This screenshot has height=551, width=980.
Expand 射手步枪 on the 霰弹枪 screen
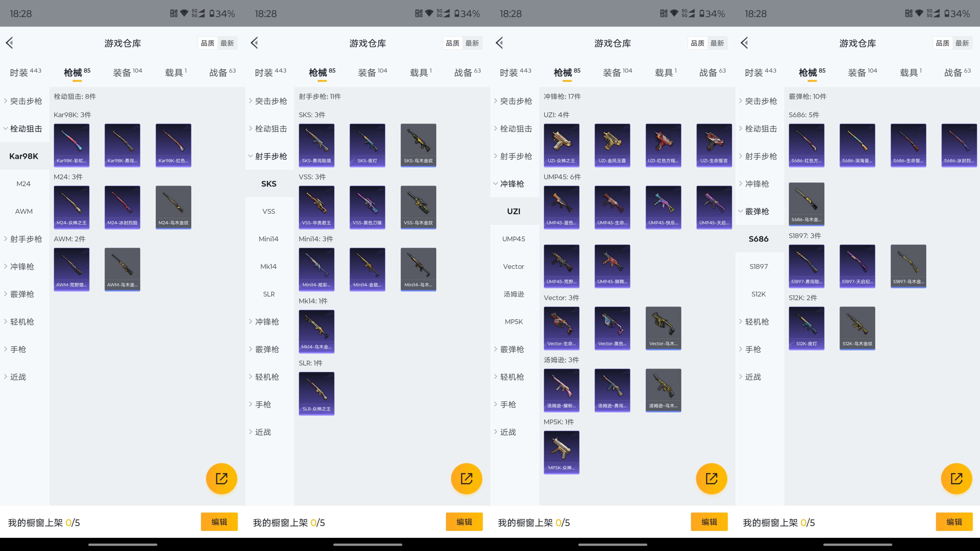click(759, 156)
